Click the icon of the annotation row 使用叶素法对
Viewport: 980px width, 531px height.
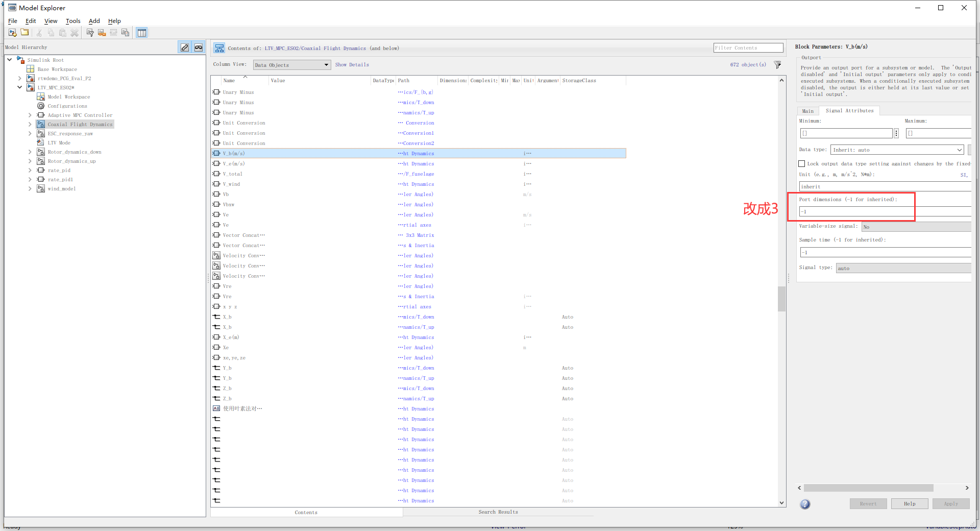(216, 408)
